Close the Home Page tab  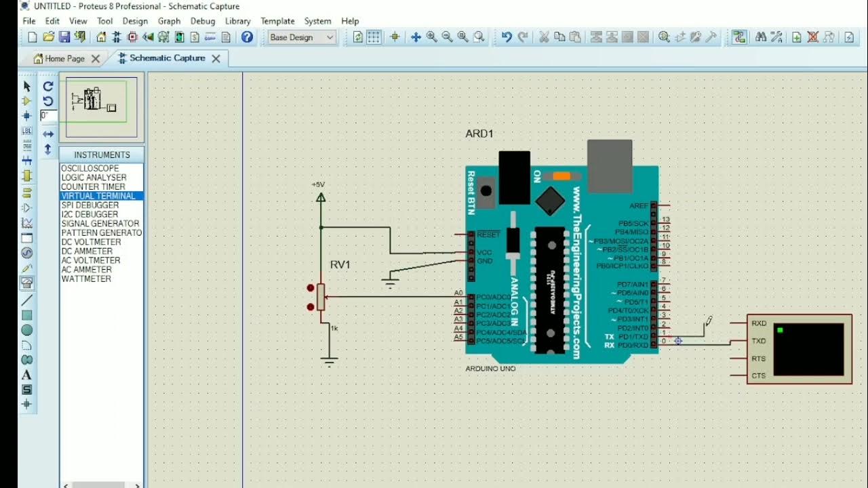point(96,59)
